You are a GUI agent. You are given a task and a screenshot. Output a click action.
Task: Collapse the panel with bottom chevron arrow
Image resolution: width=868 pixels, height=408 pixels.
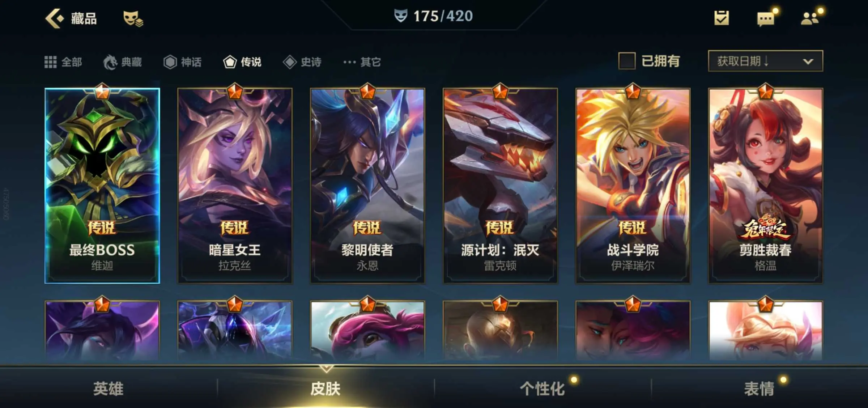point(326,369)
